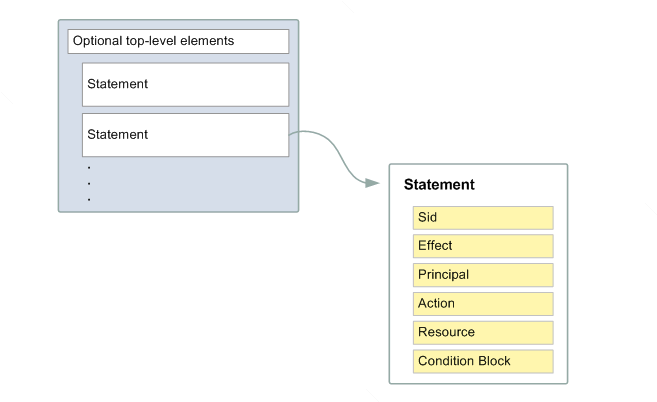Click the top dot of the ellipsis
Screen dimensions: 657x402
(89, 167)
